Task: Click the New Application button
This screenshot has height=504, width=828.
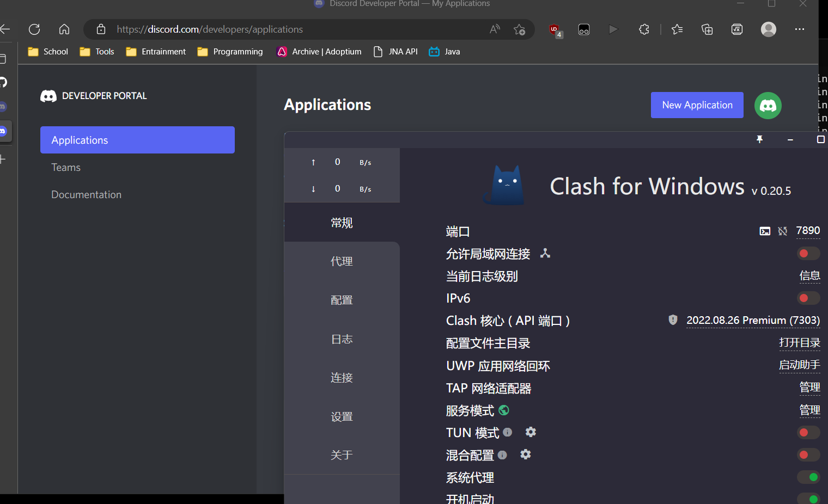Action: pyautogui.click(x=697, y=105)
